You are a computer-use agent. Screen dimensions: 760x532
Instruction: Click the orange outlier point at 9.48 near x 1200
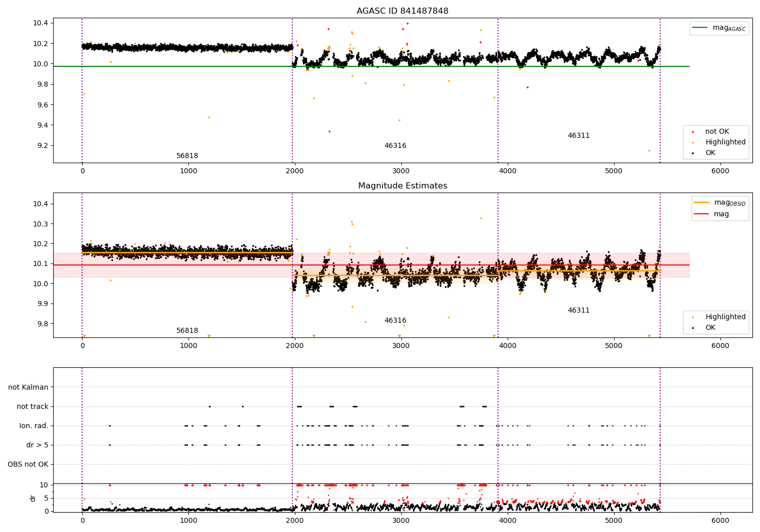pos(209,117)
